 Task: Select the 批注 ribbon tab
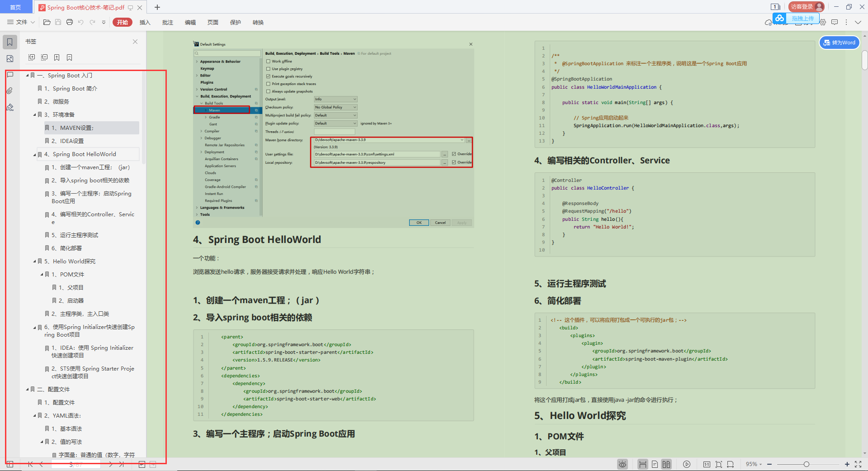[x=168, y=22]
